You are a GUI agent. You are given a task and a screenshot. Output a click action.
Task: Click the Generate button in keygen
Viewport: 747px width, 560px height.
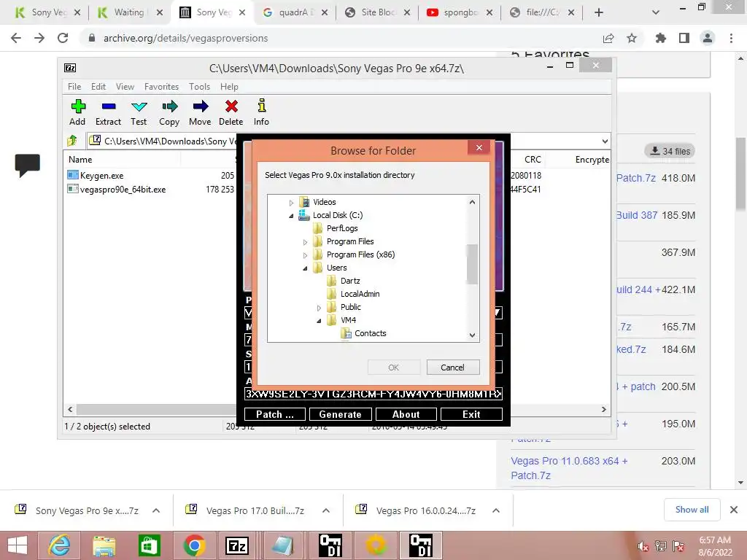(x=340, y=414)
